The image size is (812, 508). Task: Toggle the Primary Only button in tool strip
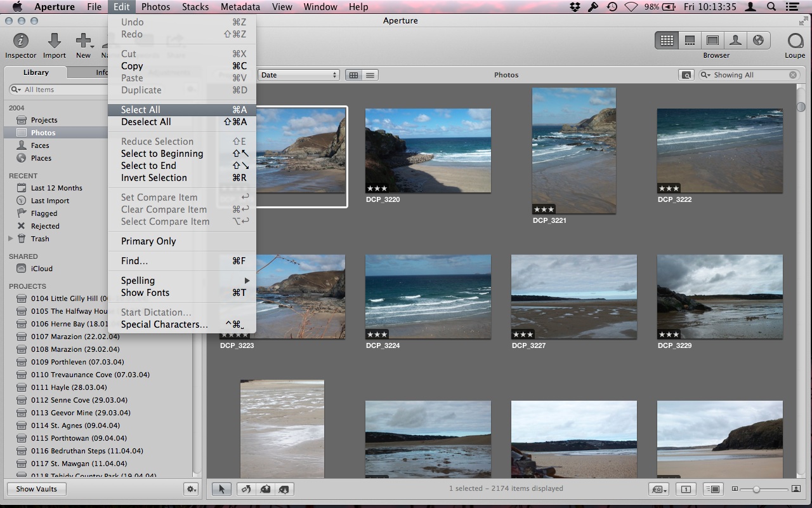click(686, 489)
